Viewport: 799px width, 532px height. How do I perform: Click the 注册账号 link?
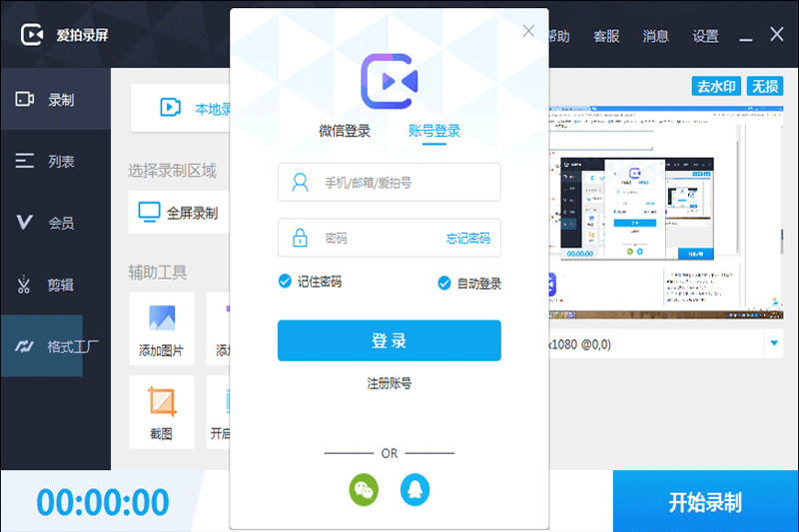pyautogui.click(x=389, y=383)
